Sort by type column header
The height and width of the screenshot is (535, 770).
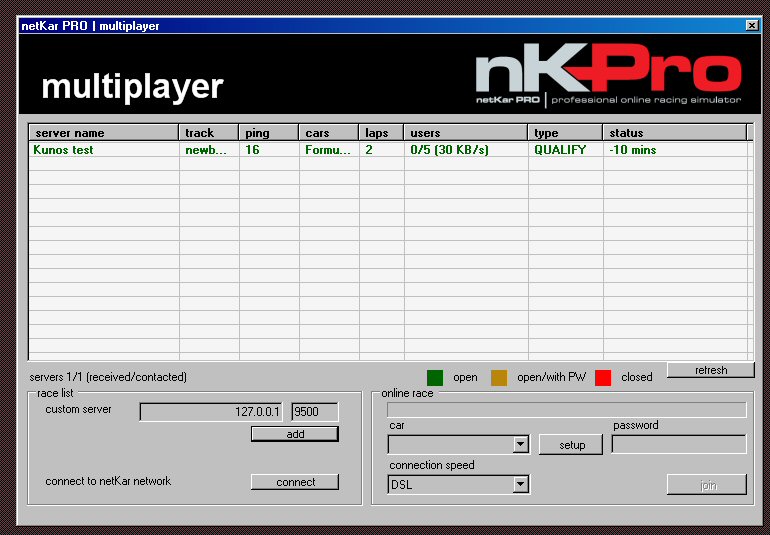pyautogui.click(x=565, y=133)
